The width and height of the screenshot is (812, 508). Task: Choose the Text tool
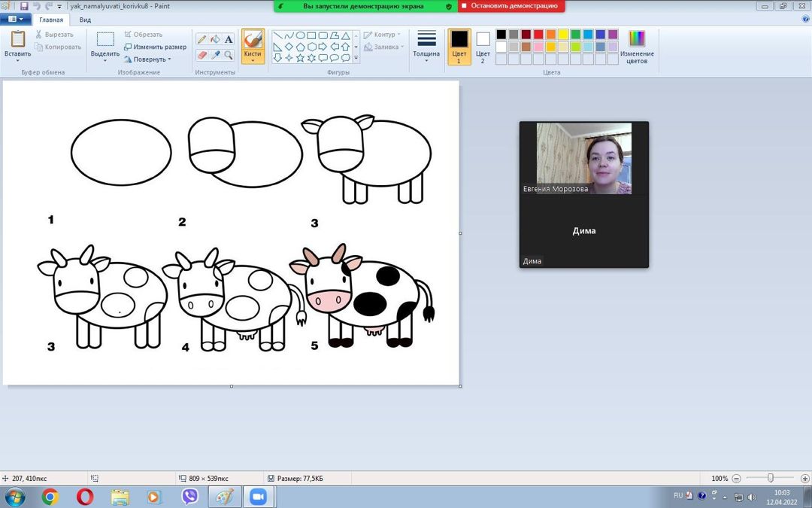coord(229,39)
